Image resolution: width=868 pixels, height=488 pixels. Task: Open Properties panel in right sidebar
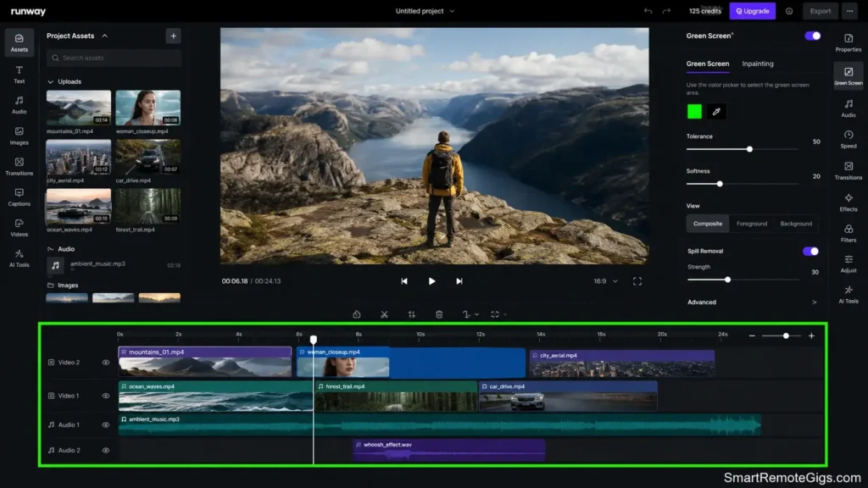pos(848,42)
